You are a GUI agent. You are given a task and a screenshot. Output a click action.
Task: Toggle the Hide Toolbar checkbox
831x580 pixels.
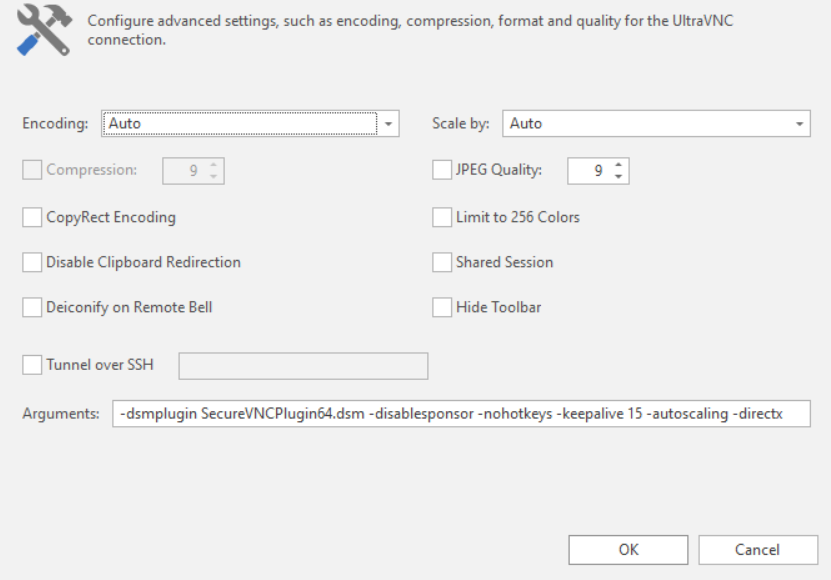tap(442, 308)
